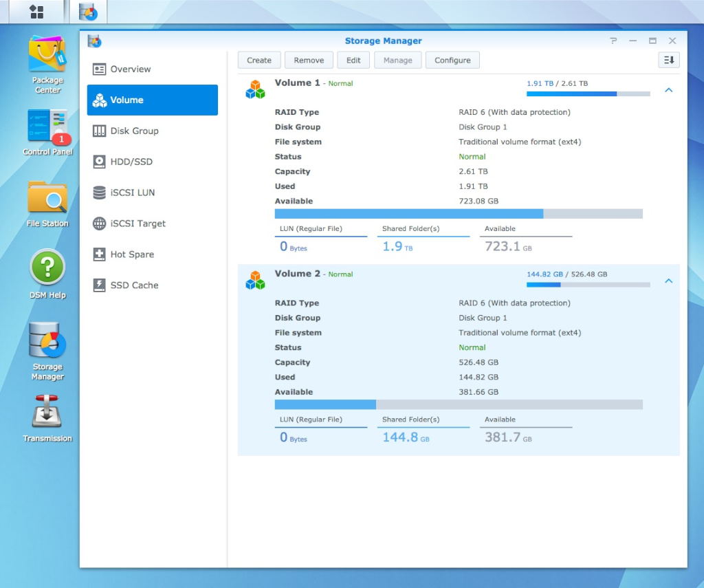704x588 pixels.
Task: Maximize the Storage Manager window
Action: pos(652,41)
